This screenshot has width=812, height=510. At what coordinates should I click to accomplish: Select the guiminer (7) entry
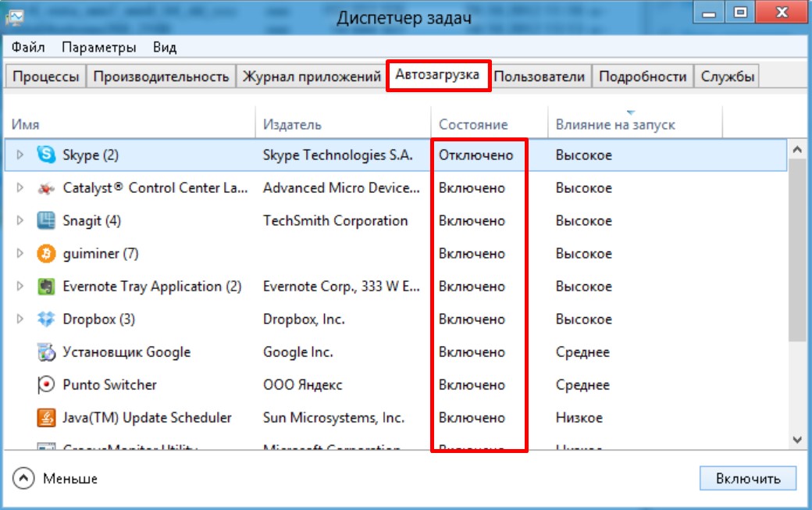tap(101, 254)
